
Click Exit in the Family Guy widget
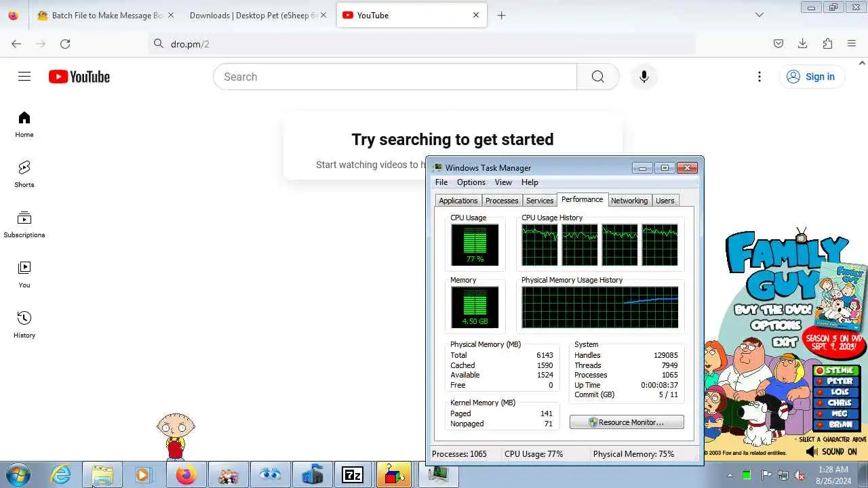point(784,342)
